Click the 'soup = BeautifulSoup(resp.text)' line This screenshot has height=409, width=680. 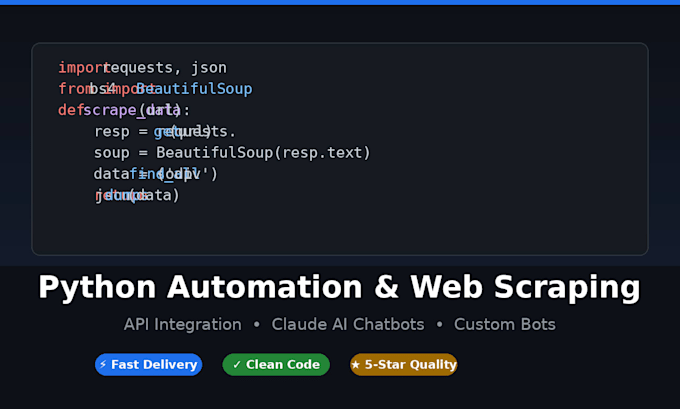point(232,153)
